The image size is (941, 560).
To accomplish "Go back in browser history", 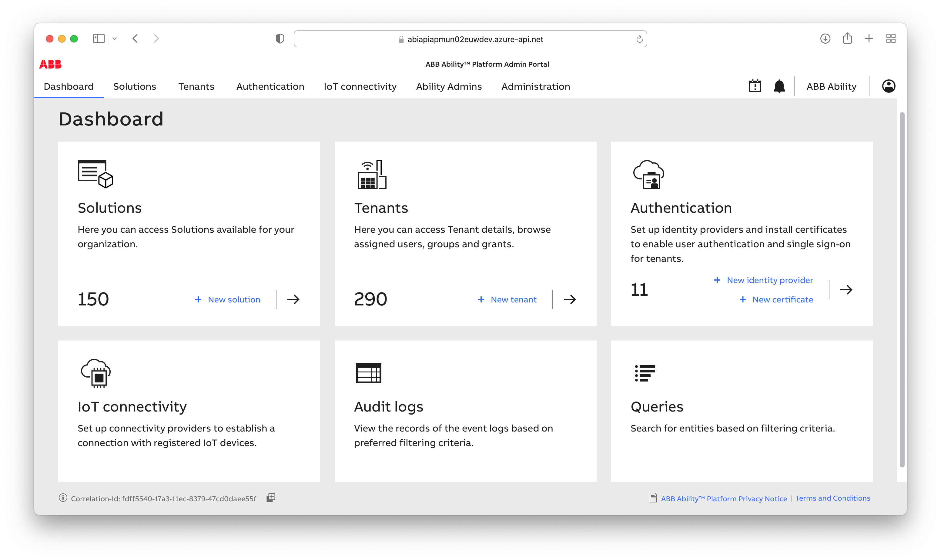I will click(135, 38).
